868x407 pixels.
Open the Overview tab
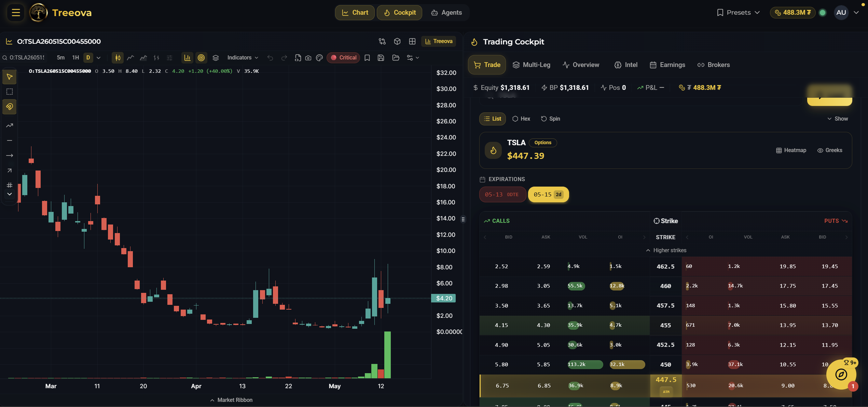(581, 65)
